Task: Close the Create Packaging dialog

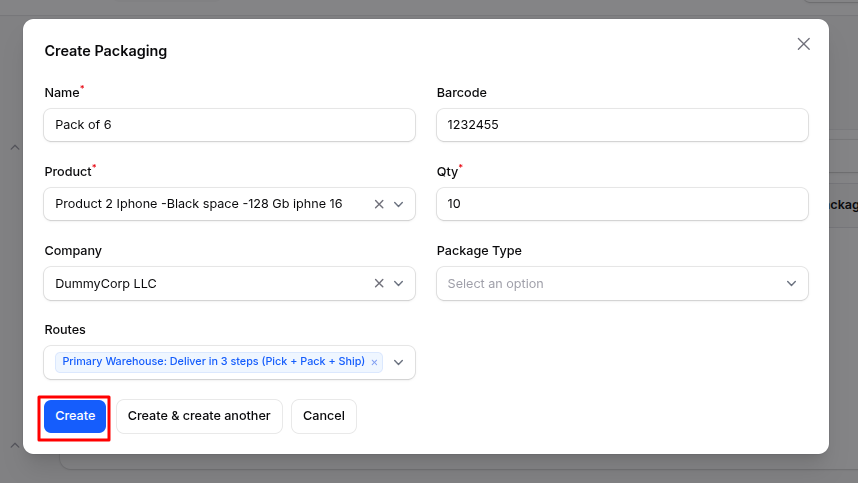Action: point(803,44)
